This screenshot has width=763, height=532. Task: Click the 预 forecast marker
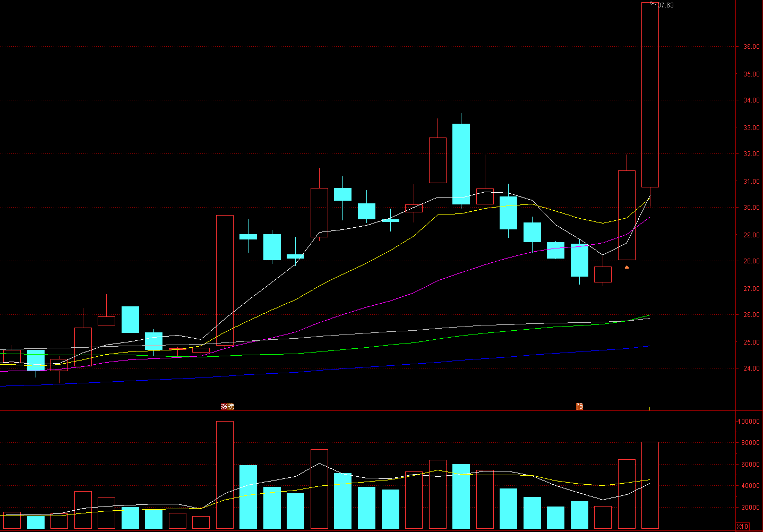(579, 406)
